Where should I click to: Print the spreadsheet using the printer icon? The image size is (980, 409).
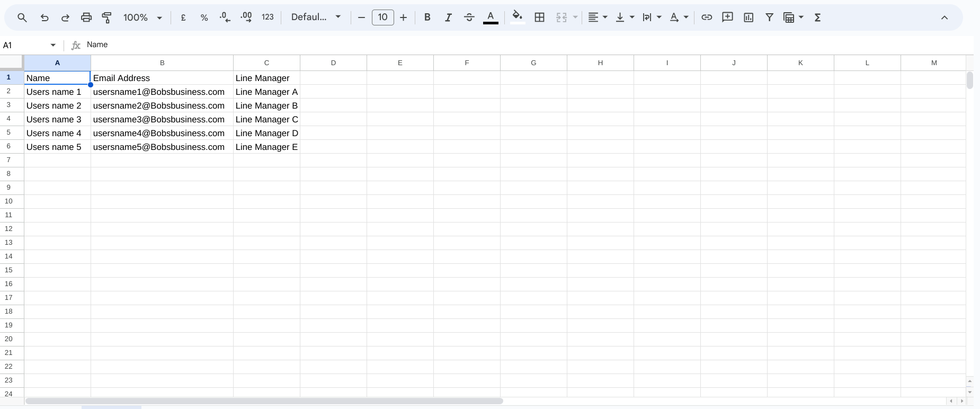click(x=86, y=17)
